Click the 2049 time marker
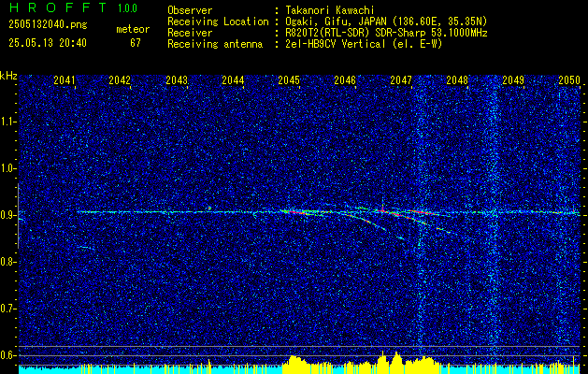Screen dimensions: 588x374 pyautogui.click(x=513, y=80)
